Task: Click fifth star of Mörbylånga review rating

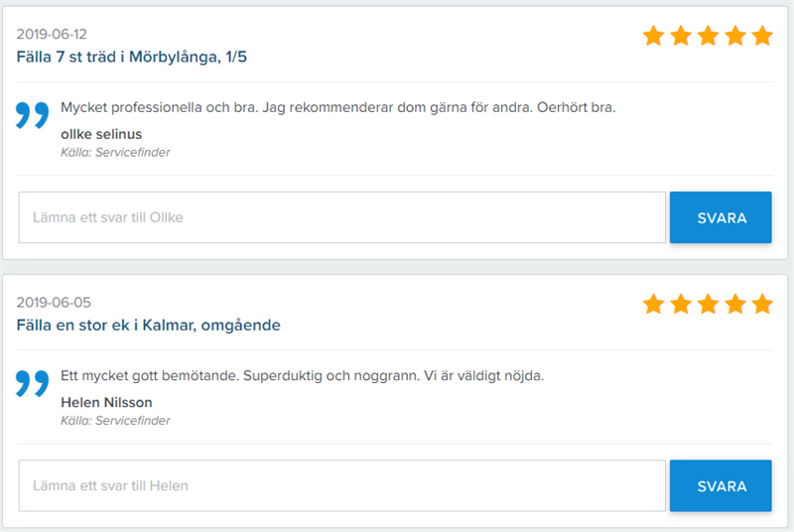Action: tap(762, 37)
